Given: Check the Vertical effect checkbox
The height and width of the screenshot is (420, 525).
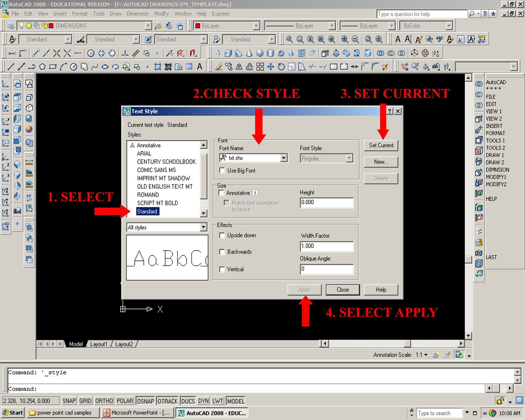Looking at the screenshot, I should click(222, 269).
